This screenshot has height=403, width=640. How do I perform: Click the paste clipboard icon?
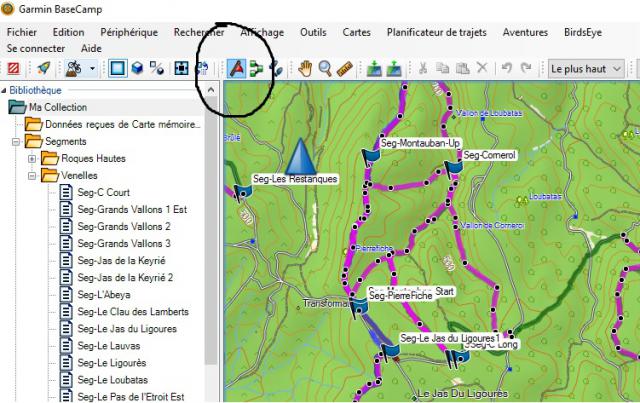coord(462,68)
